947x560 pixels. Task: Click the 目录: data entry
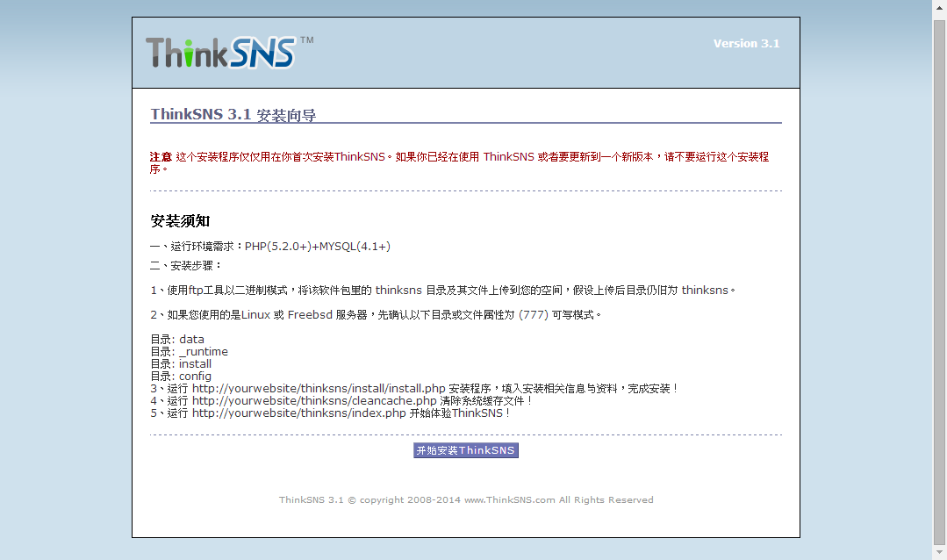(x=177, y=339)
